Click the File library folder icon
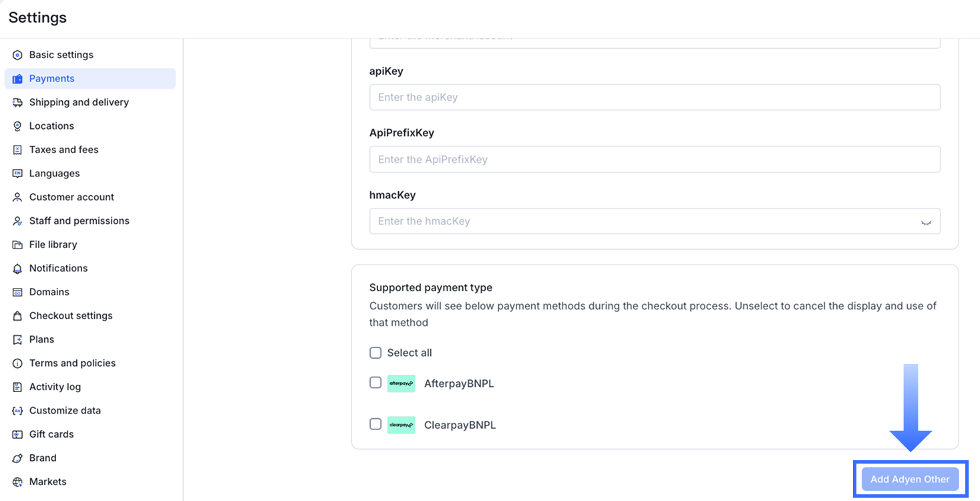The height and width of the screenshot is (501, 980). 17,244
